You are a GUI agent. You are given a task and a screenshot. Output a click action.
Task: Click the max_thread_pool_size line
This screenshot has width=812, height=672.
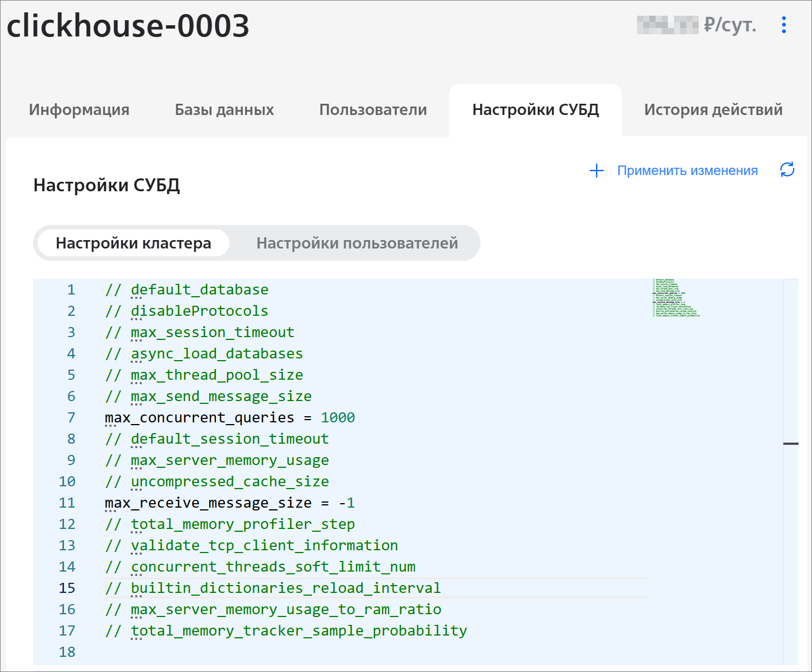coord(204,375)
